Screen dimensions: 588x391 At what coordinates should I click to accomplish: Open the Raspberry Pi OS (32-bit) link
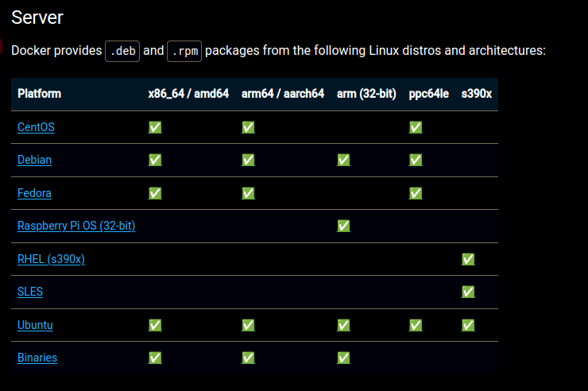click(76, 226)
